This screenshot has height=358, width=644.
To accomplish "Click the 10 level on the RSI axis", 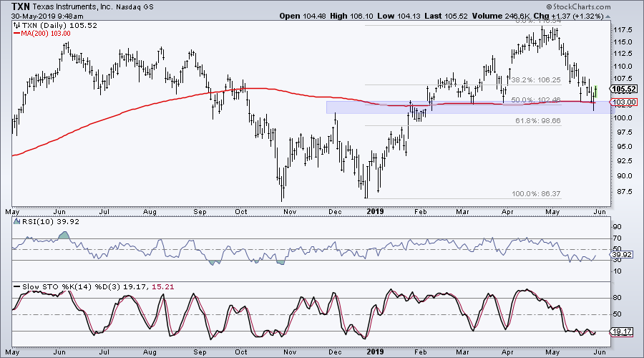I will click(617, 271).
